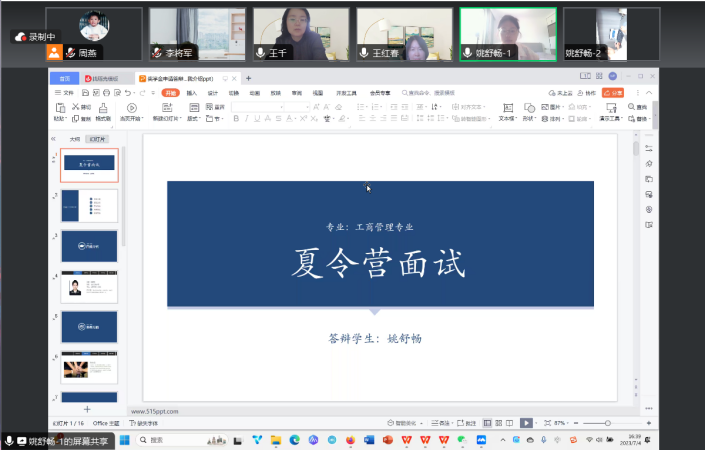The height and width of the screenshot is (450, 705).
Task: Switch to the Slides (幻灯片) panel tab
Action: coord(97,139)
